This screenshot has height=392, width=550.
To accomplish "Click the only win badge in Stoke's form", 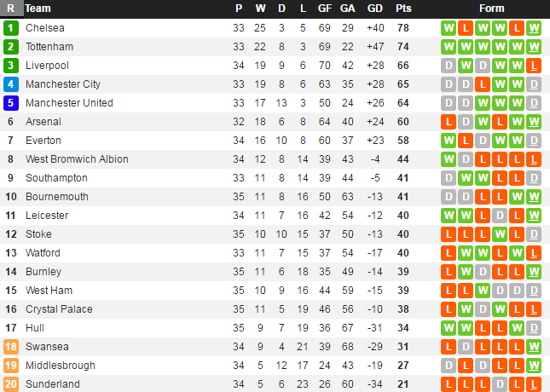I will click(500, 234).
